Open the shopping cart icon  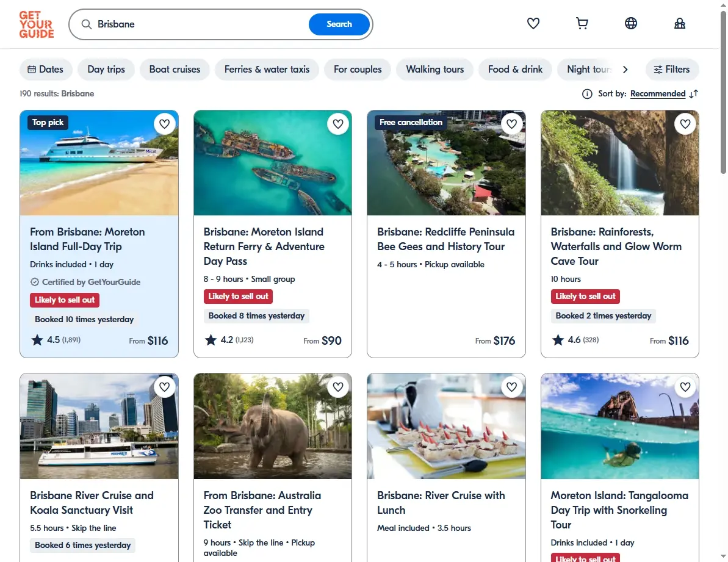pos(582,23)
